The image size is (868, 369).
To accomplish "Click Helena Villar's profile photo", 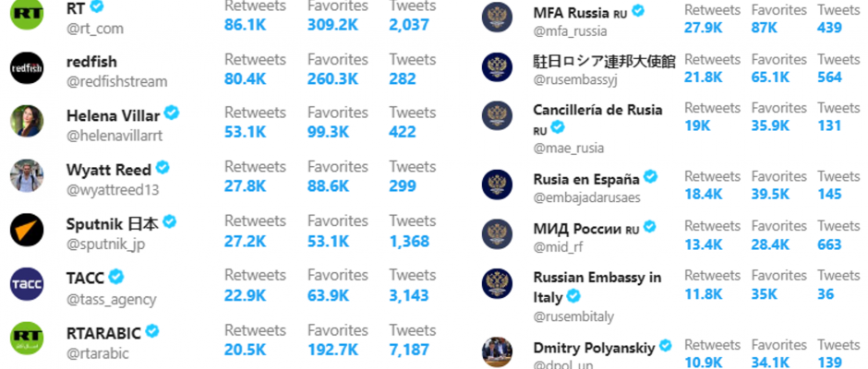I will click(27, 121).
